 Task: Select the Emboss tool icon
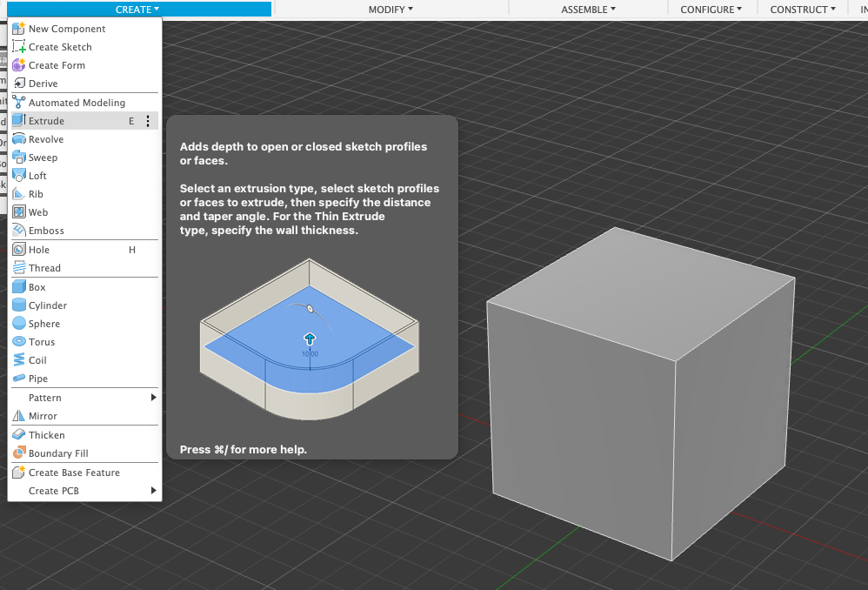coord(19,230)
